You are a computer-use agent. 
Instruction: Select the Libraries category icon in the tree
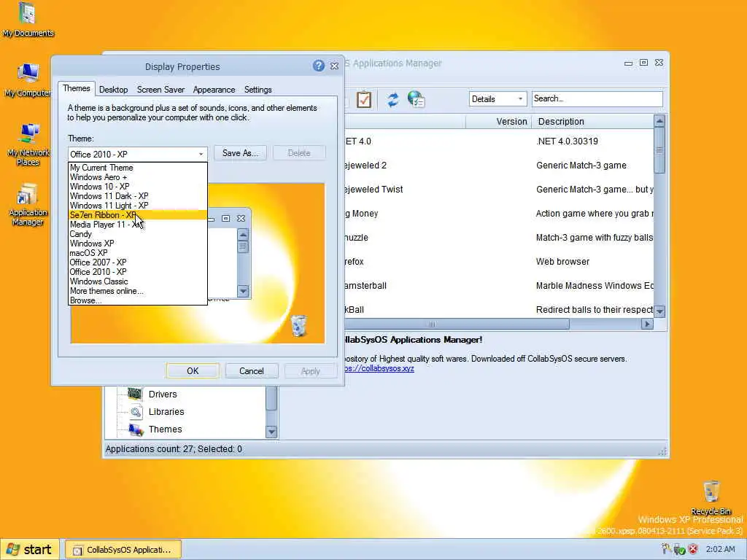pyautogui.click(x=136, y=411)
